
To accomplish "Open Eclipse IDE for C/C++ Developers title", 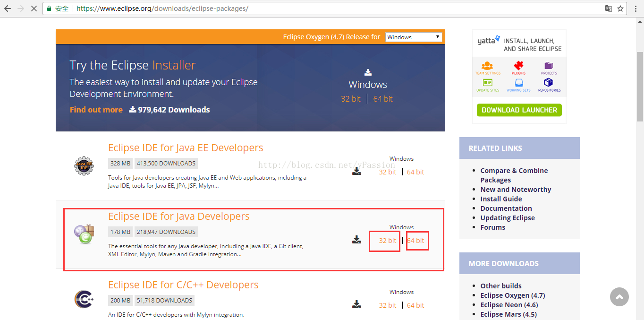I will [x=183, y=285].
